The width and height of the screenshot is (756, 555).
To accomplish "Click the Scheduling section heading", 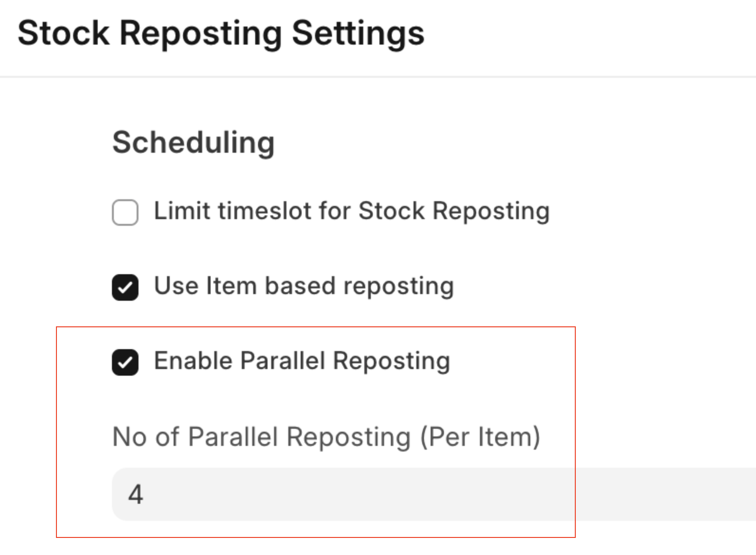I will point(193,142).
